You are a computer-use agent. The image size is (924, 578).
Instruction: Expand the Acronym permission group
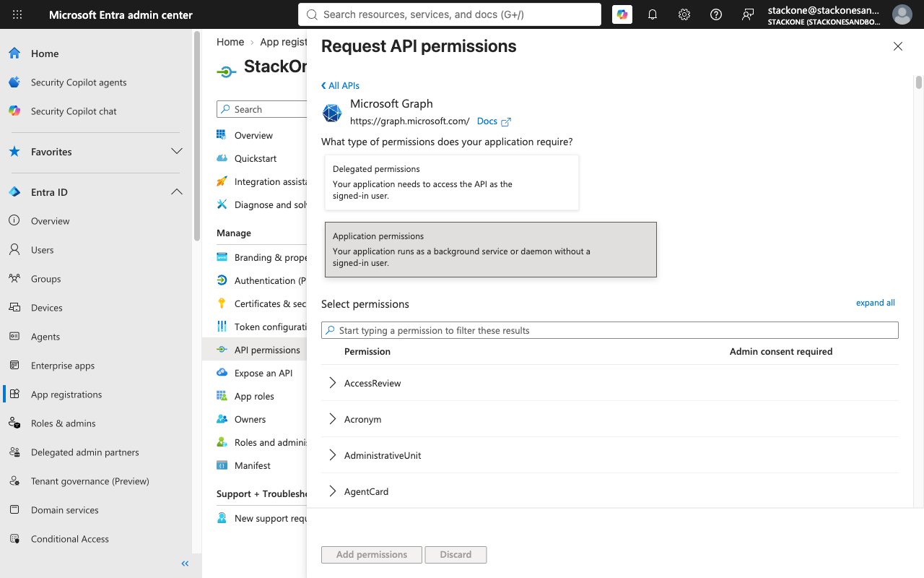tap(333, 419)
